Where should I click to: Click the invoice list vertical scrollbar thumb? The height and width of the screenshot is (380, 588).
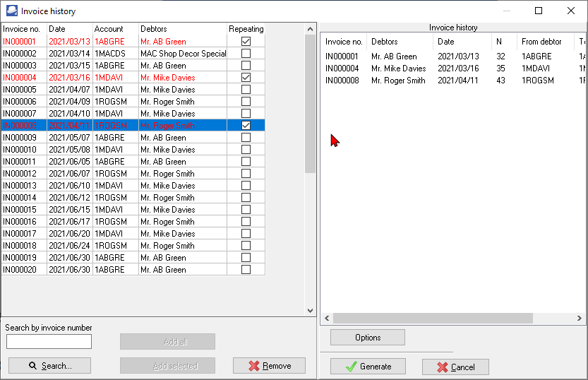310,104
